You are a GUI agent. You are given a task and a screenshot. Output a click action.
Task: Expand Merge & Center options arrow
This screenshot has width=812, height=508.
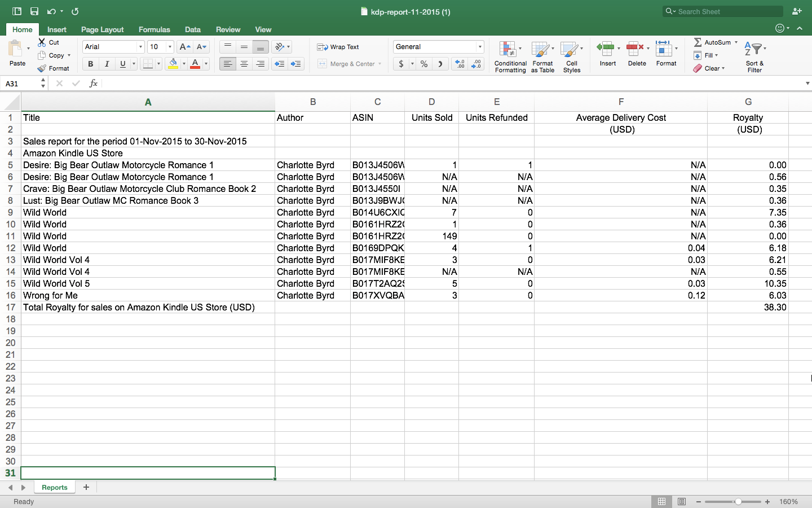(380, 64)
